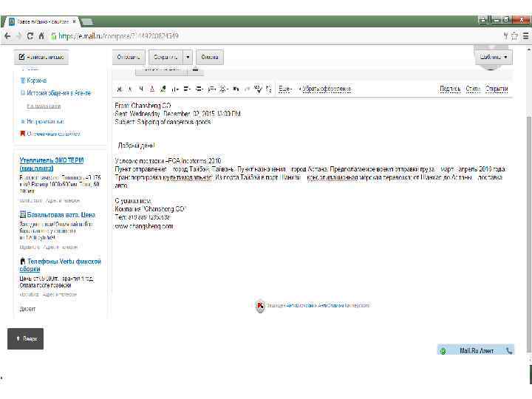
Task: Close the 'Новое письмо' browser tab
Action: point(75,21)
